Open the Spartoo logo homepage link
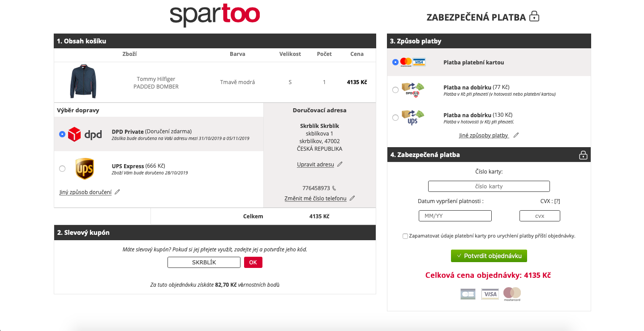644x331 pixels. click(215, 15)
